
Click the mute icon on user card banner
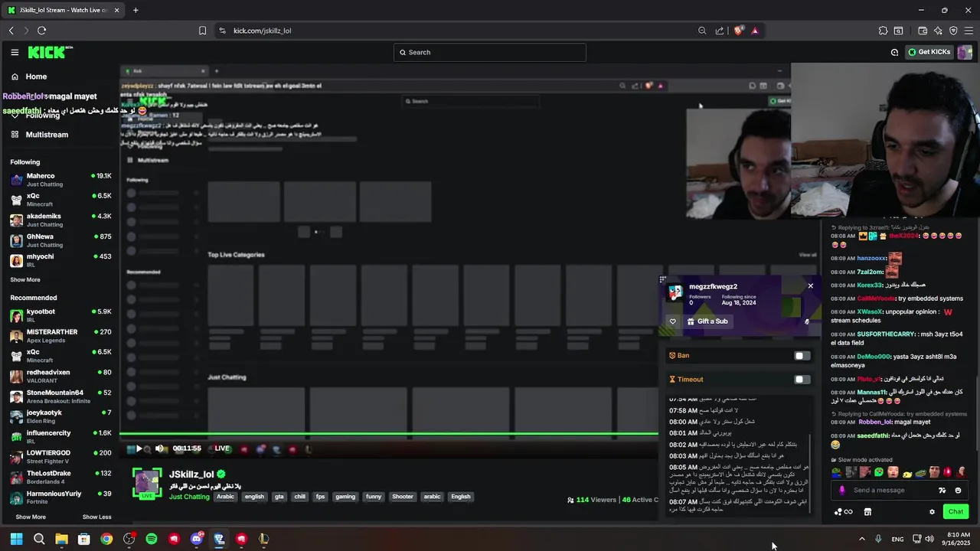tap(807, 321)
